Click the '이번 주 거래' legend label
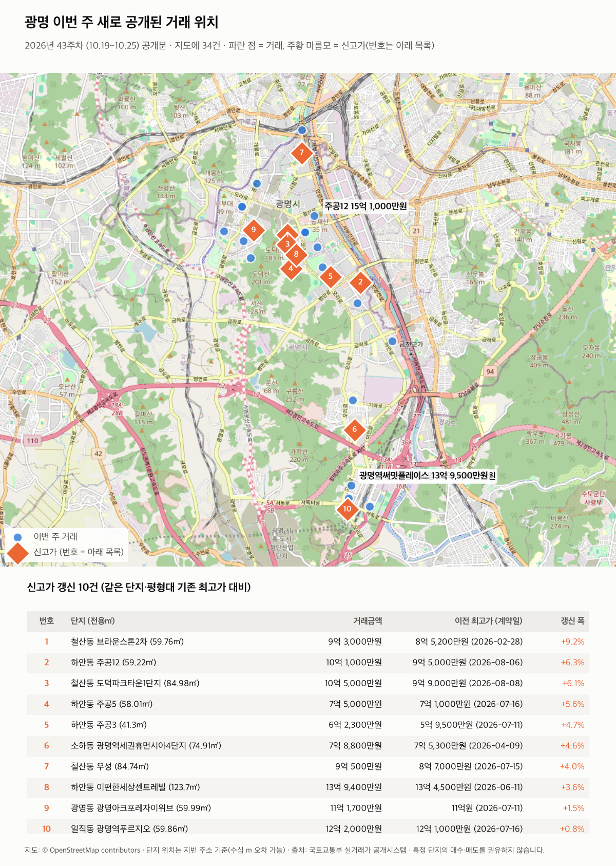The height and width of the screenshot is (866, 616). 55,537
